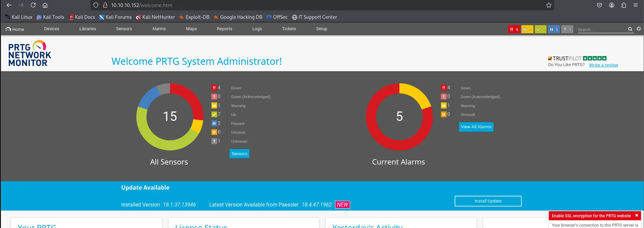Screen dimensions: 644x228
Task: Go back with the browser back arrow
Action: click(x=9, y=5)
